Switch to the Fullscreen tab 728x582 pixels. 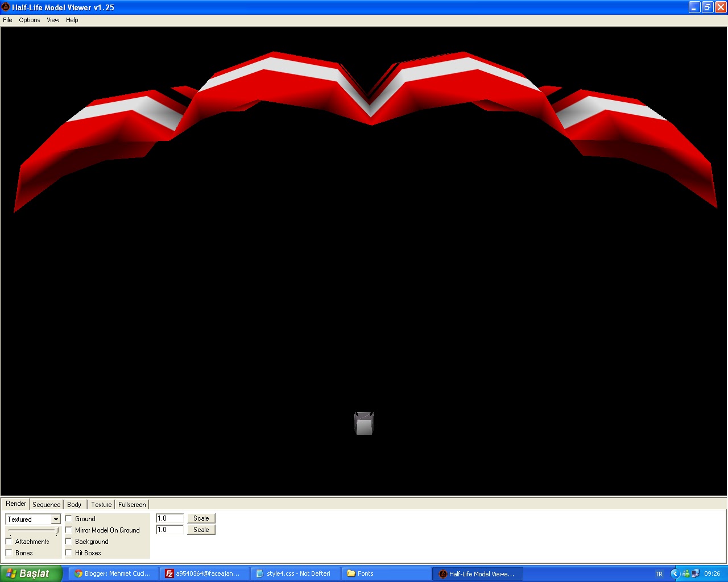pos(132,505)
